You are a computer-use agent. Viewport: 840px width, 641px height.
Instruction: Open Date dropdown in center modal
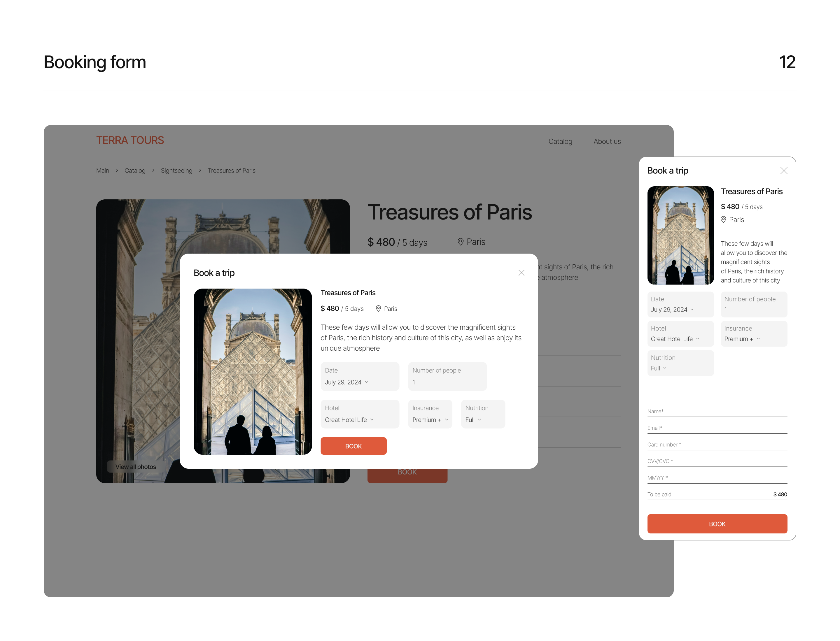point(360,376)
